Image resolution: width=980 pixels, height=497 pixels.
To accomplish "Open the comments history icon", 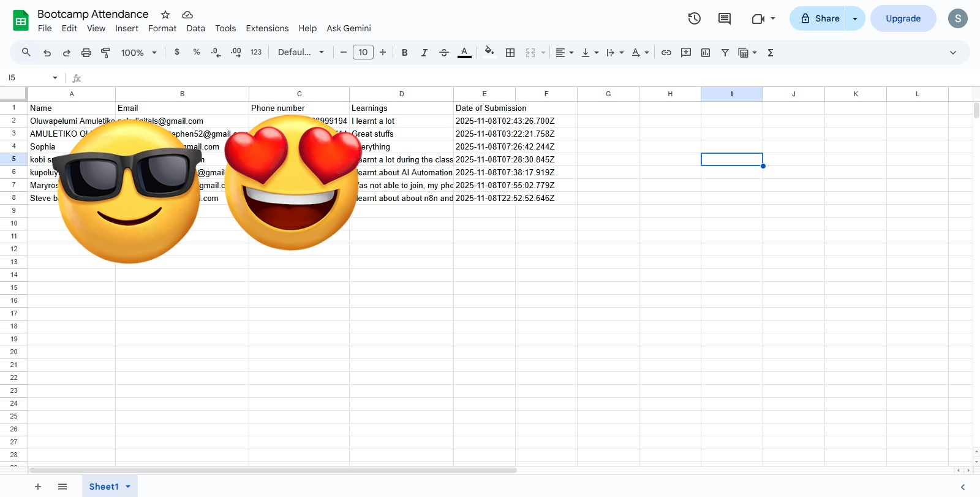I will click(724, 18).
